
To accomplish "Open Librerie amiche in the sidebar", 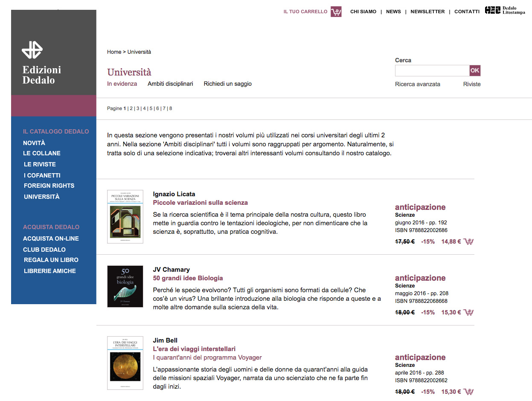I will [50, 271].
